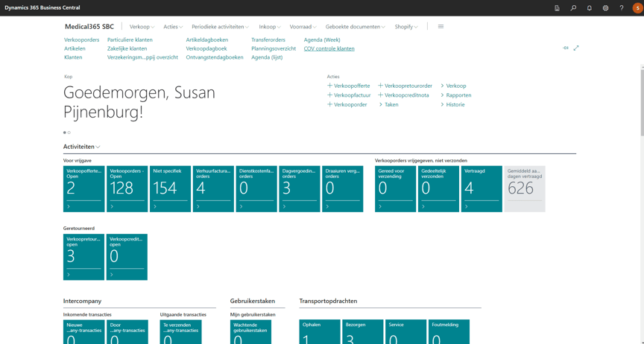Expand the Inkoop menu
This screenshot has width=644, height=344.
(x=270, y=27)
